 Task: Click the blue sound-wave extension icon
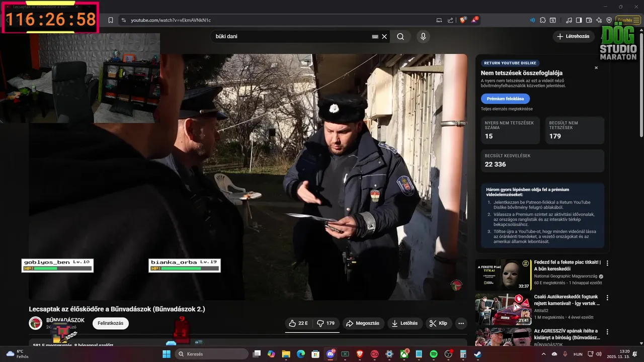tap(532, 20)
